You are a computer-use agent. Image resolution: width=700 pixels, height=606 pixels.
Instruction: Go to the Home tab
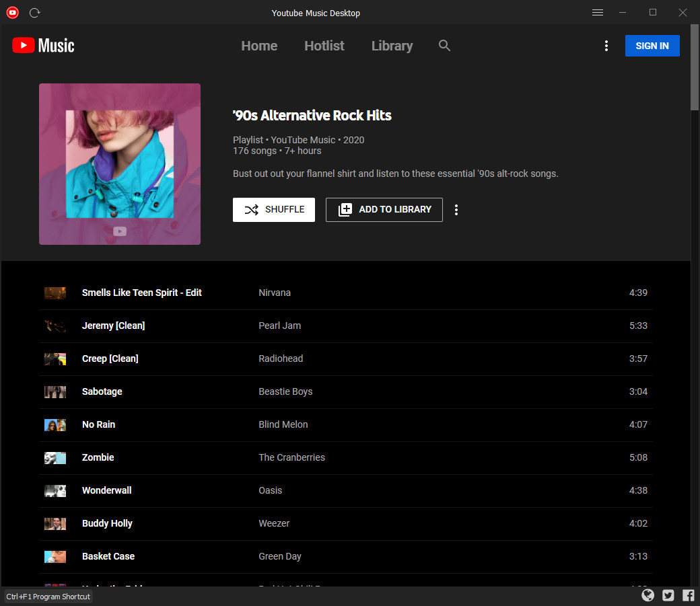[259, 46]
